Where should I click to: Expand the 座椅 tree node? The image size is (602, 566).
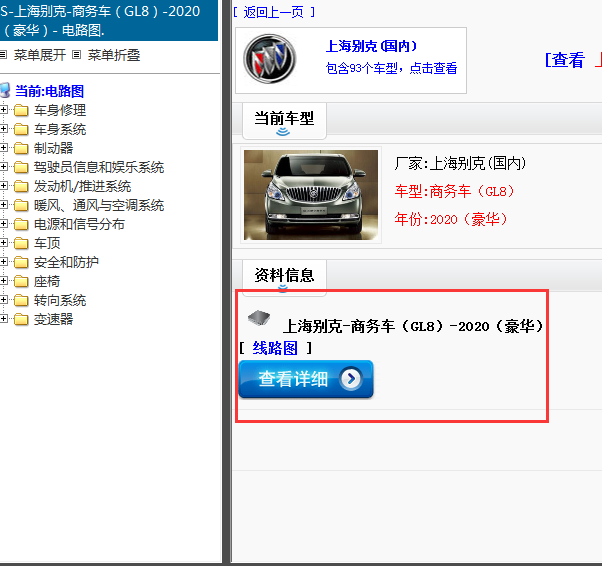pyautogui.click(x=3, y=281)
